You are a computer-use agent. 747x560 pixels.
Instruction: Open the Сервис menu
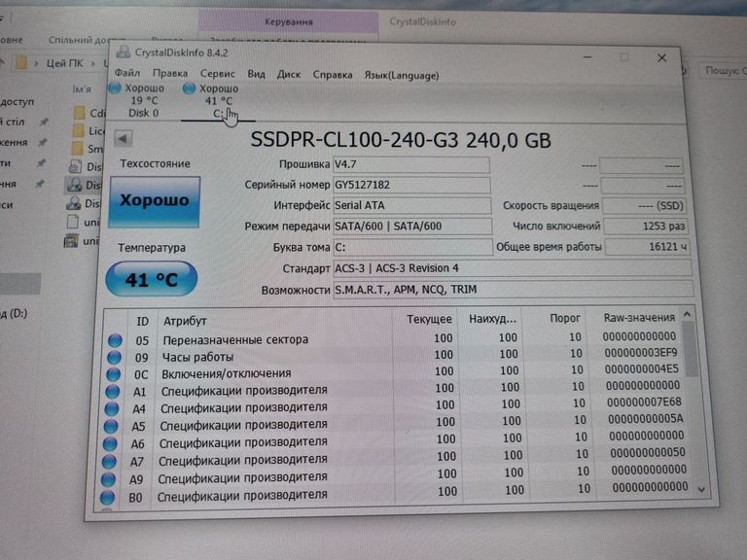(218, 74)
